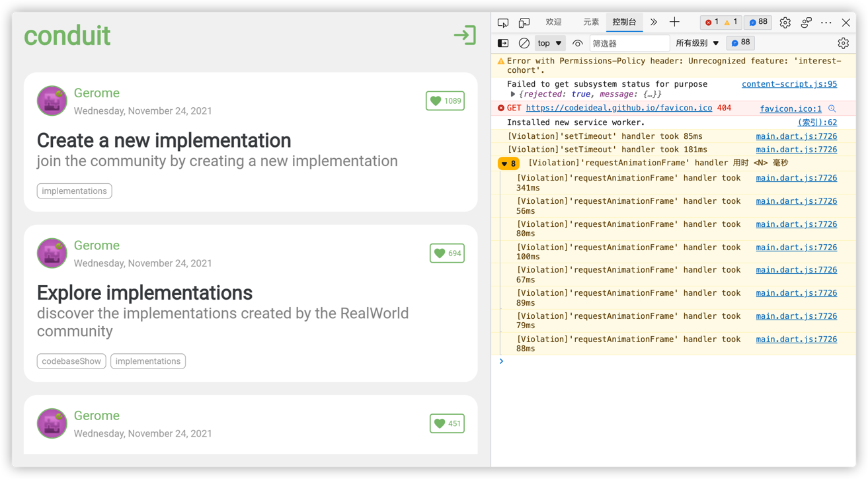Clear the console
The width and height of the screenshot is (868, 479).
coord(524,43)
